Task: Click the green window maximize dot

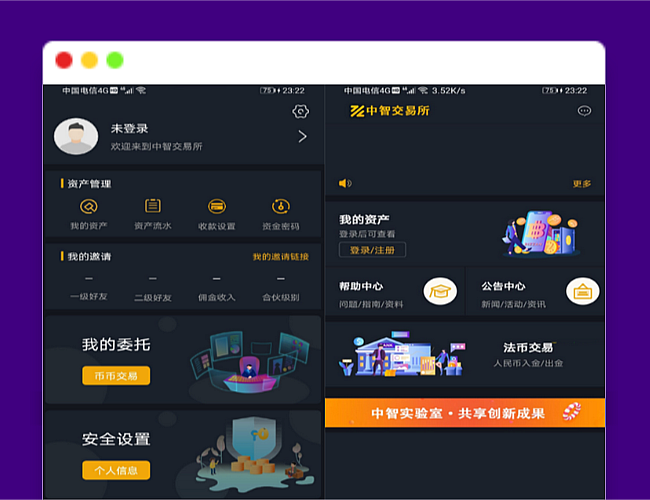Action: point(115,60)
